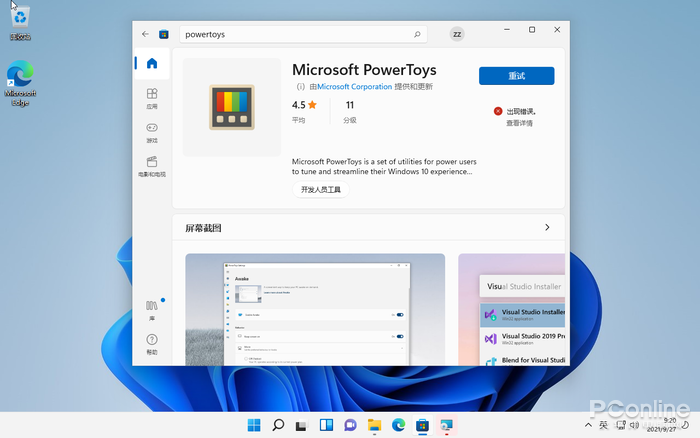
Task: Open the Gaming (游戏) section in sidebar
Action: pyautogui.click(x=152, y=132)
